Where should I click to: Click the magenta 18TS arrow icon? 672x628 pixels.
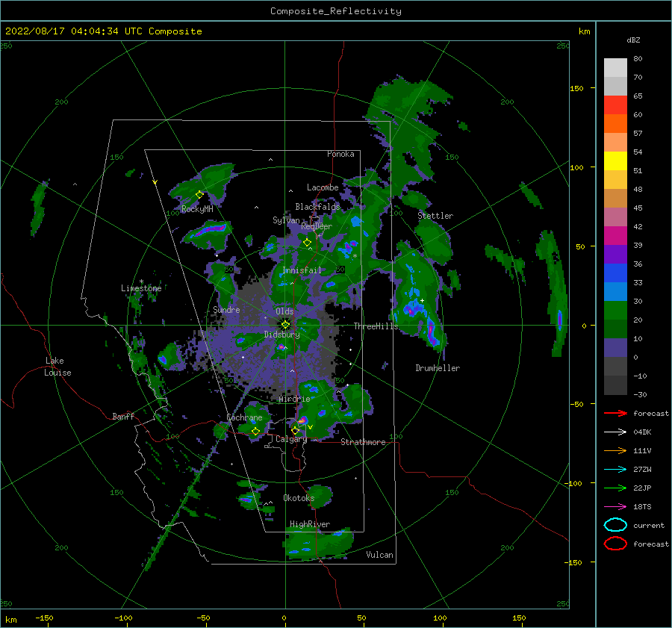(615, 507)
